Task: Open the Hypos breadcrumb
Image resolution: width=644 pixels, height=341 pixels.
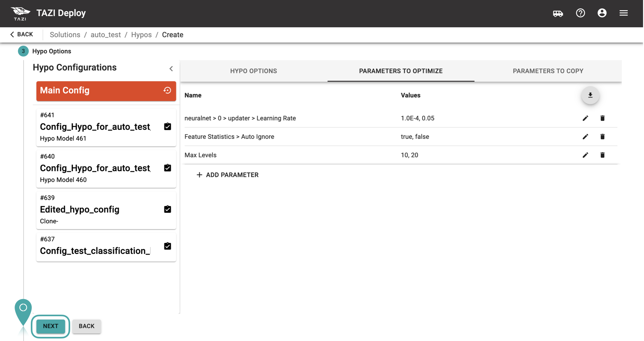Action: point(141,35)
